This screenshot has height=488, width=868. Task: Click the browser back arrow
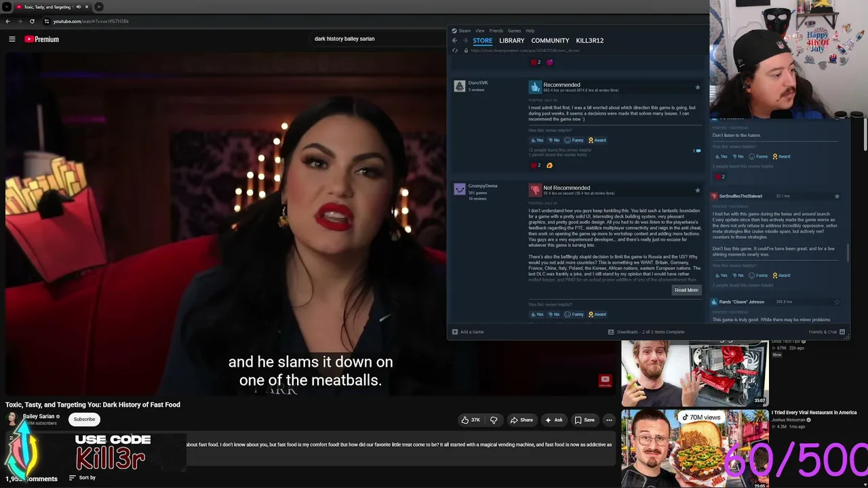click(8, 21)
